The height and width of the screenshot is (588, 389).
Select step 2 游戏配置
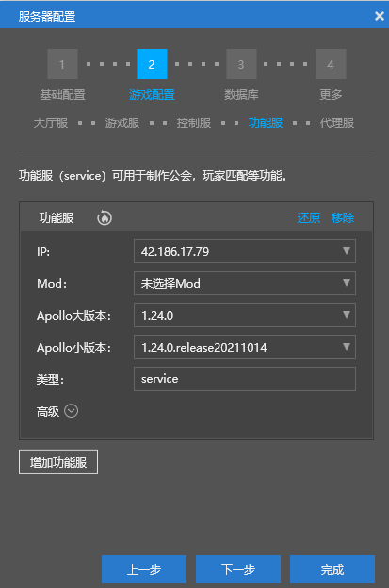tap(152, 64)
